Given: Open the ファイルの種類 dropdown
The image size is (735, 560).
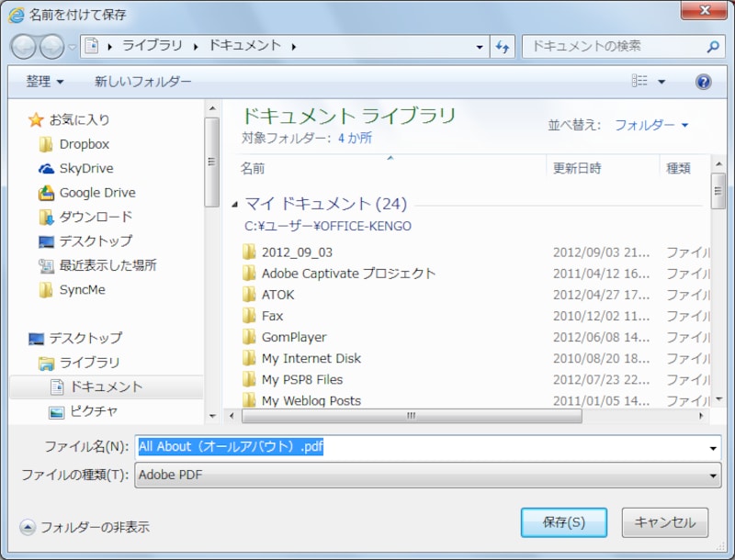Looking at the screenshot, I should 427,476.
